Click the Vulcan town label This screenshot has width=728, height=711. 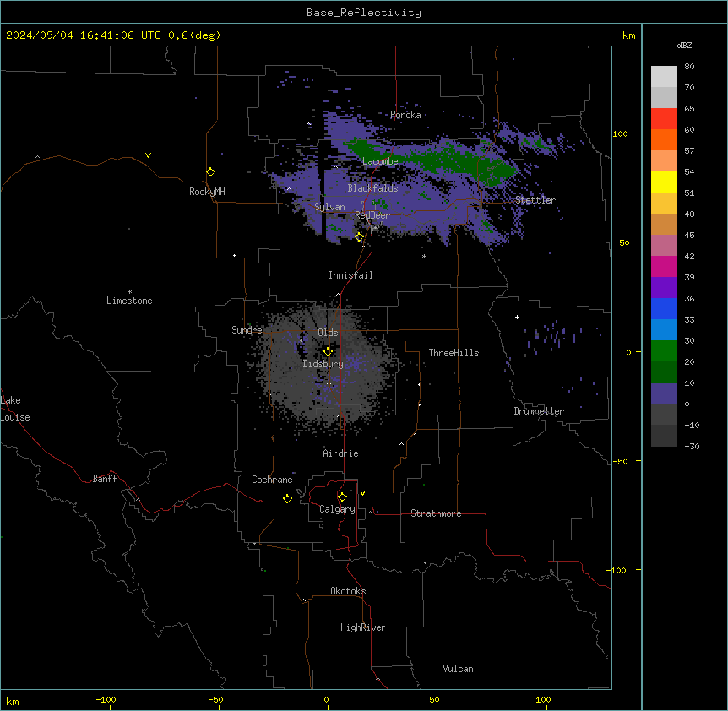click(x=458, y=669)
